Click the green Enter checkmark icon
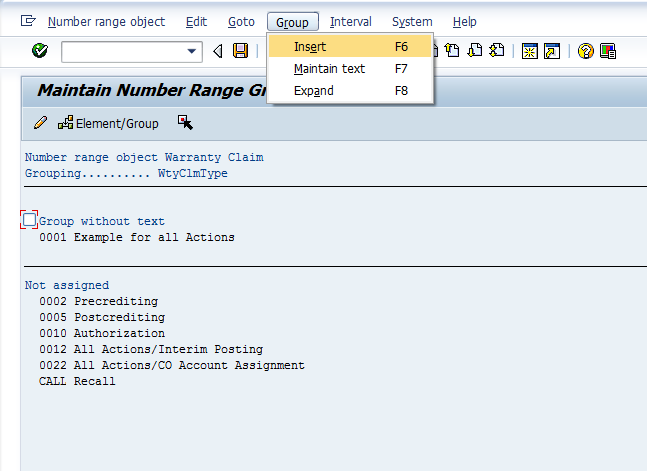Screen dimensions: 647x471 click(x=40, y=51)
